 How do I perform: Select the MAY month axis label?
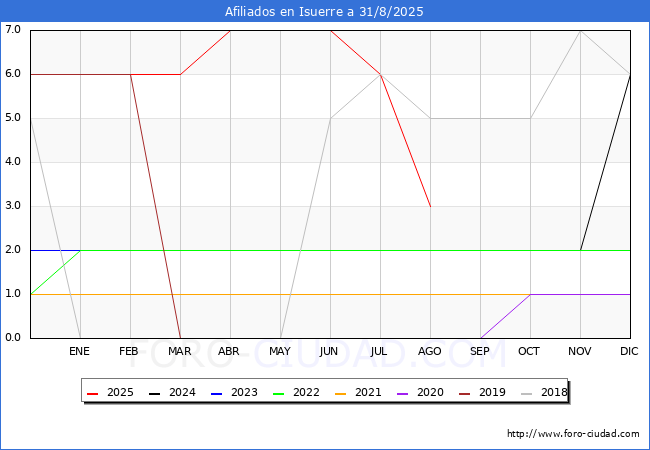pos(280,351)
